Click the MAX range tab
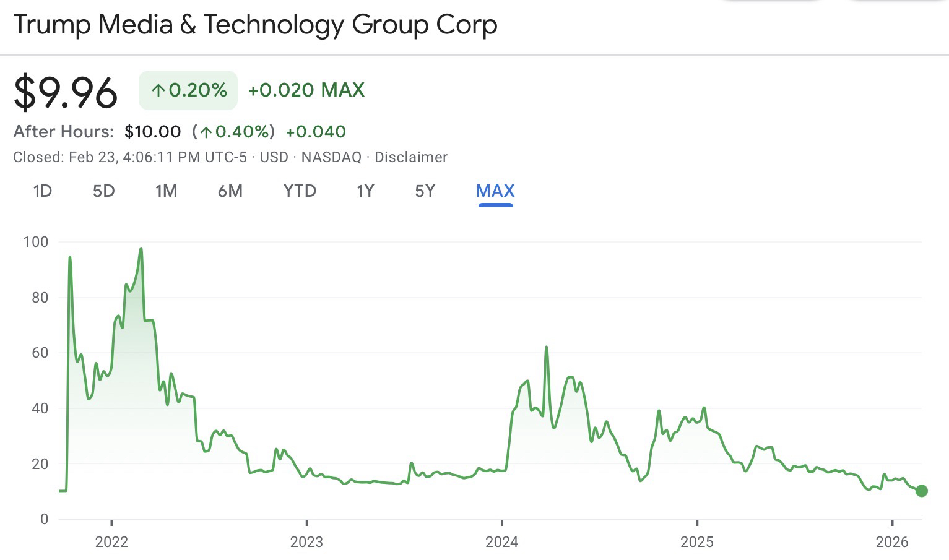Viewport: 949px width, 560px height. [495, 191]
